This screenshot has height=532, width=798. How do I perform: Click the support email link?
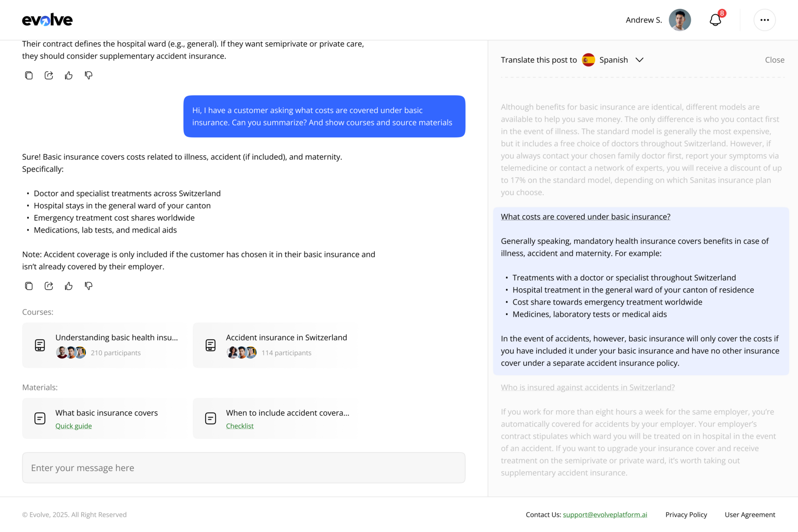(605, 514)
